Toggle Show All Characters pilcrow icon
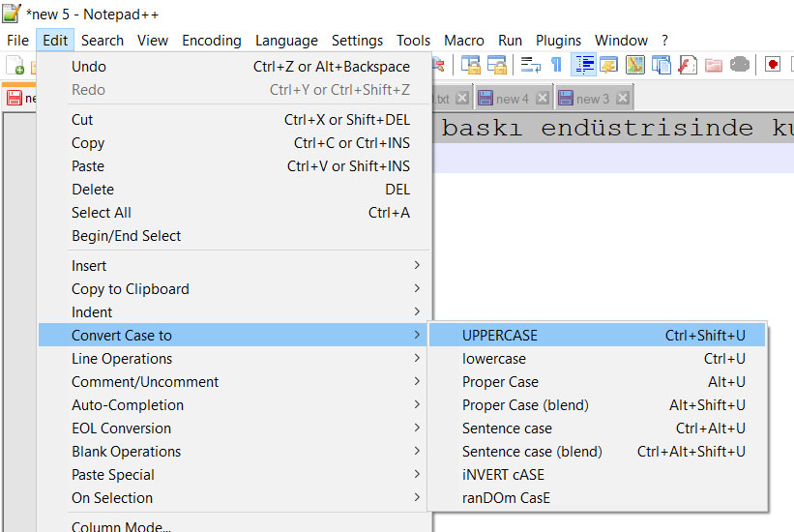This screenshot has height=532, width=794. [556, 65]
